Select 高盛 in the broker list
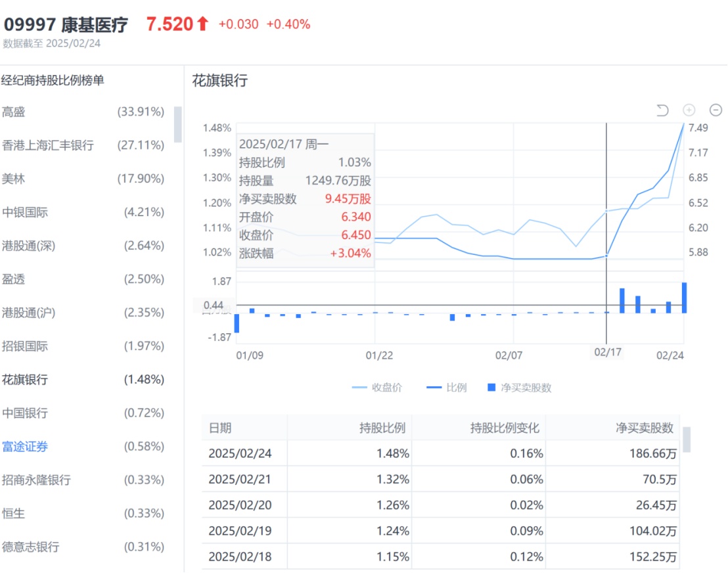728x573 pixels. [14, 112]
